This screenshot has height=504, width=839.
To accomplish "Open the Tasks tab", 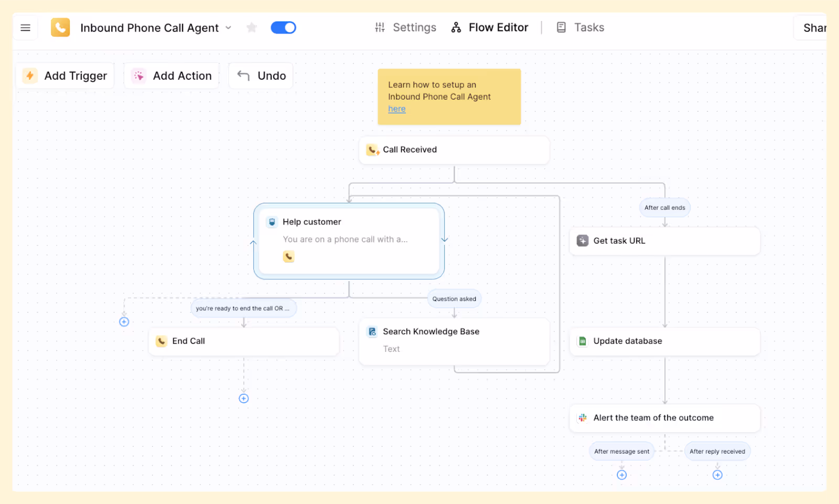I will tap(580, 27).
